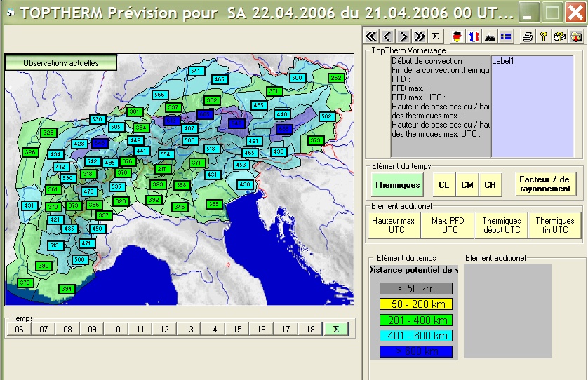588x380 pixels.
Task: Select the green Sigma daily total in Temps row
Action: click(x=336, y=329)
